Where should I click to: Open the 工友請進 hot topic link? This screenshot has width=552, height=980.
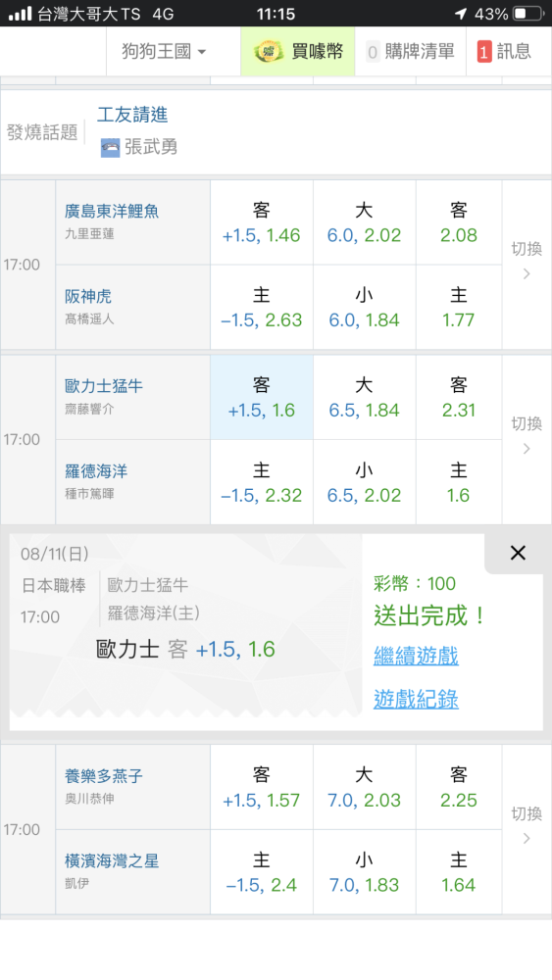tap(132, 115)
